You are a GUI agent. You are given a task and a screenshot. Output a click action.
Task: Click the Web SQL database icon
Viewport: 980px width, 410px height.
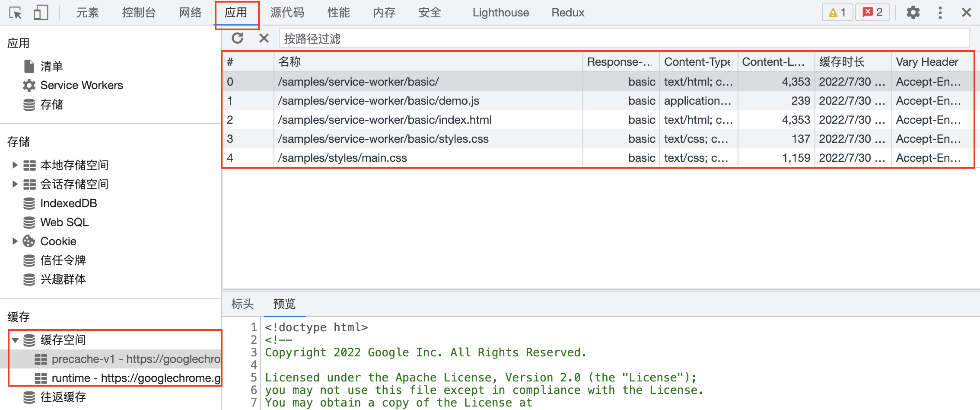pos(29,222)
